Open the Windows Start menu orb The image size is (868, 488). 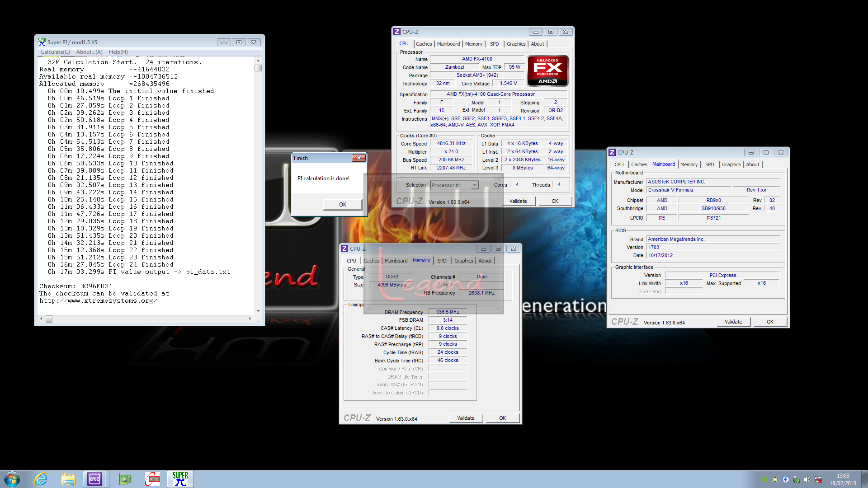12,479
